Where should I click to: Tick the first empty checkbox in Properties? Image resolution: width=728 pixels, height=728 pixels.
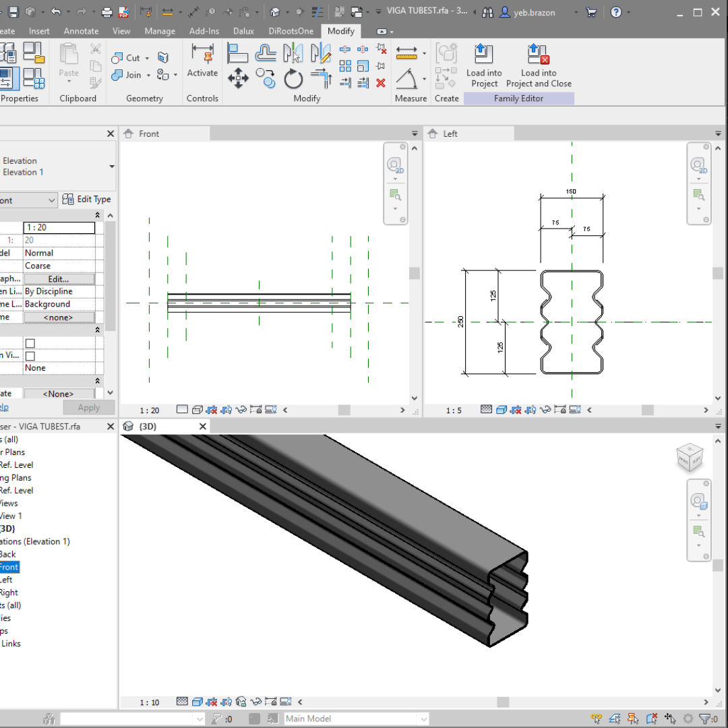(30, 343)
